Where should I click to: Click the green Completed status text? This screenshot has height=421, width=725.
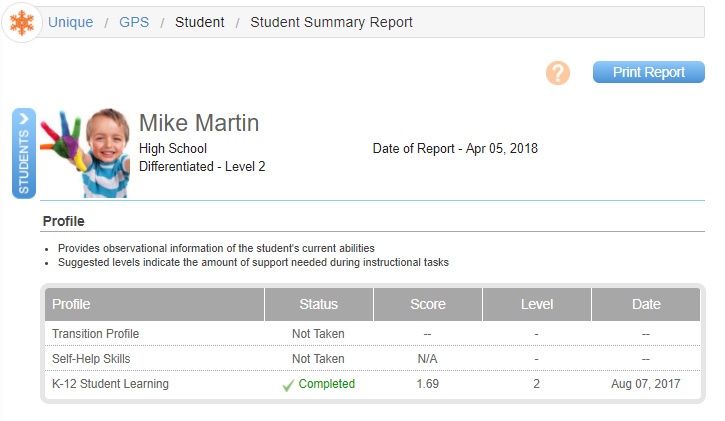tap(326, 384)
